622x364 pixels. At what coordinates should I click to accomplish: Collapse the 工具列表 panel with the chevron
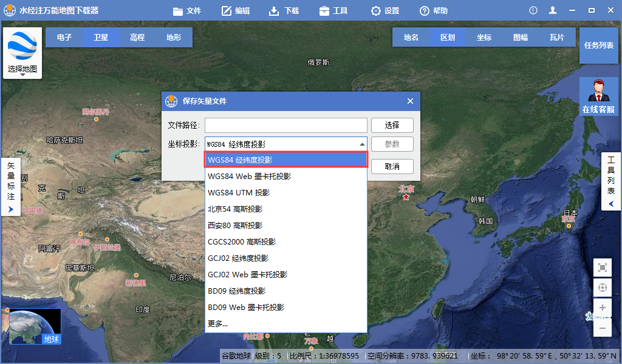[610, 203]
